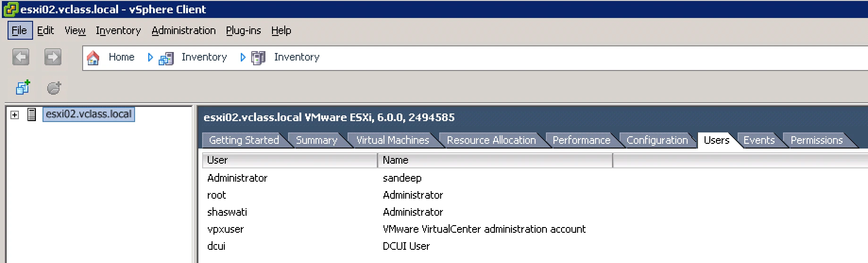Screen dimensions: 868x263
Task: Open the Administration menu
Action: pyautogui.click(x=184, y=31)
